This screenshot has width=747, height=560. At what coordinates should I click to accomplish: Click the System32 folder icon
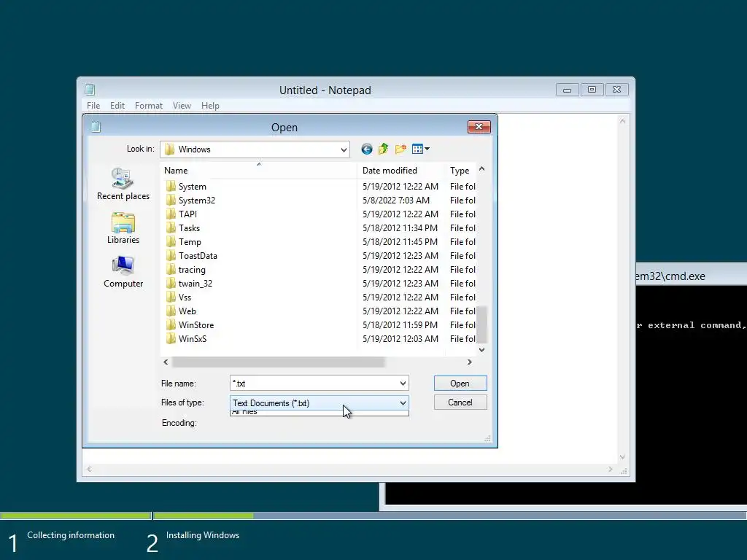(x=171, y=200)
